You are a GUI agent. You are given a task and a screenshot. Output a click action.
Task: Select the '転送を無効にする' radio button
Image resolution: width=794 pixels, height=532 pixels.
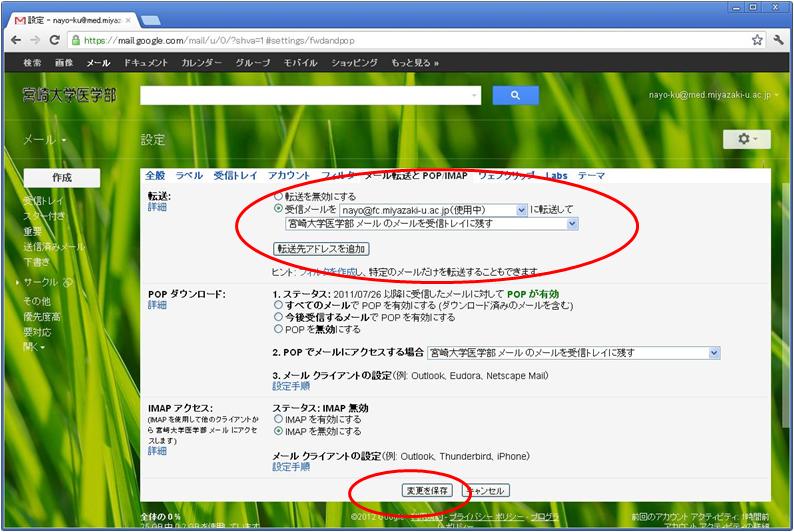[279, 197]
